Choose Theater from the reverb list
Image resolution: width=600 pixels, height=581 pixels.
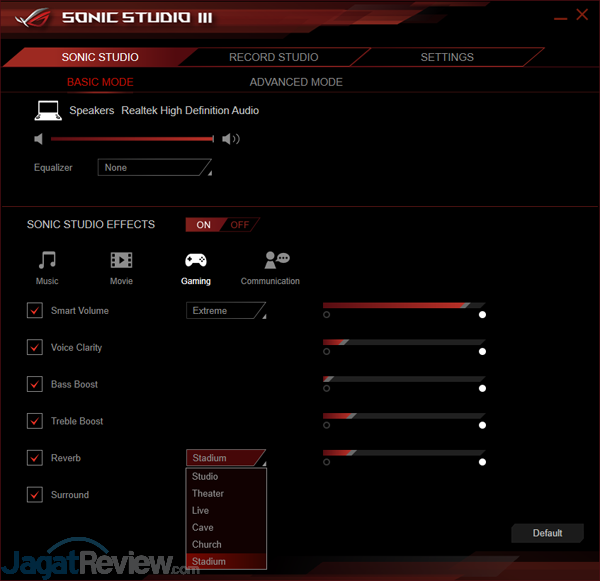[226, 493]
